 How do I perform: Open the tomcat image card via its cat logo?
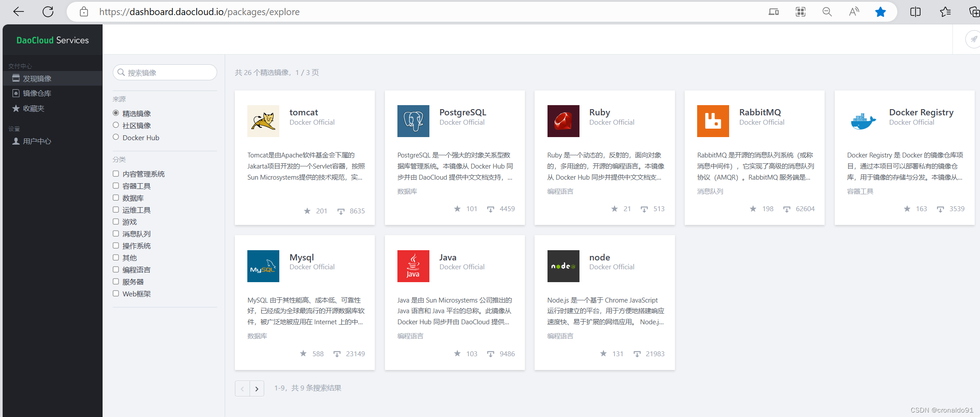(x=263, y=121)
